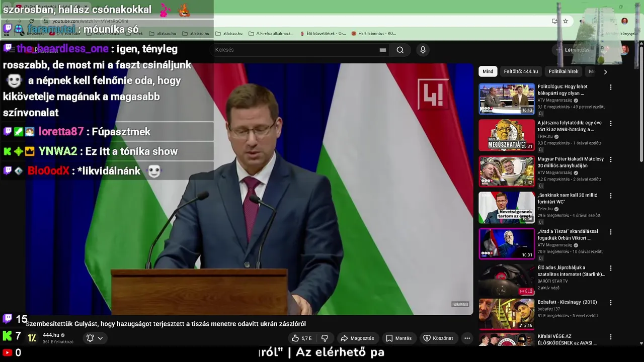The height and width of the screenshot is (362, 644).
Task: Click ATV Magyarország channel under Politológus video
Action: point(555,101)
